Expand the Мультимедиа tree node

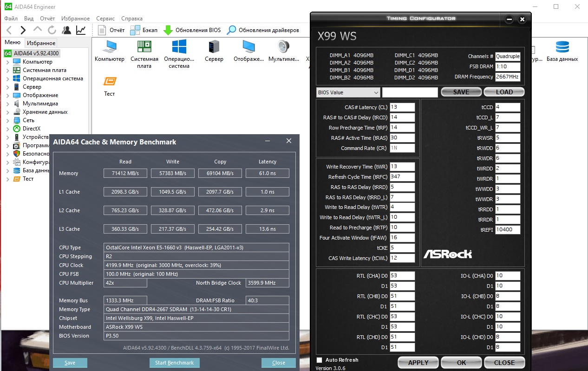tap(7, 104)
